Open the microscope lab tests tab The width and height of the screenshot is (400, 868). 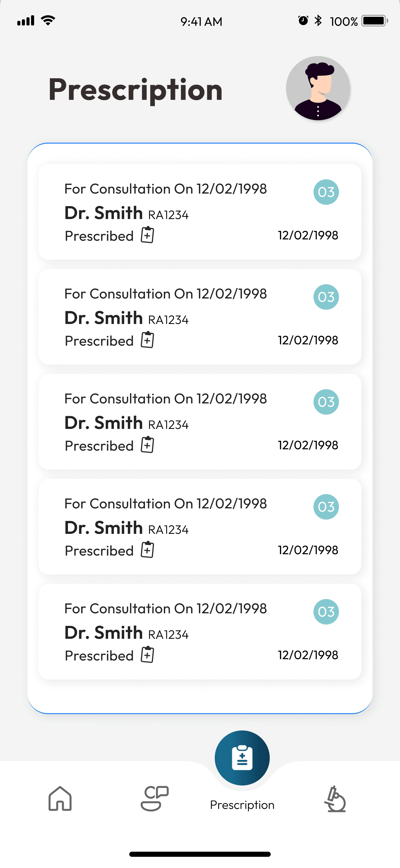(335, 798)
